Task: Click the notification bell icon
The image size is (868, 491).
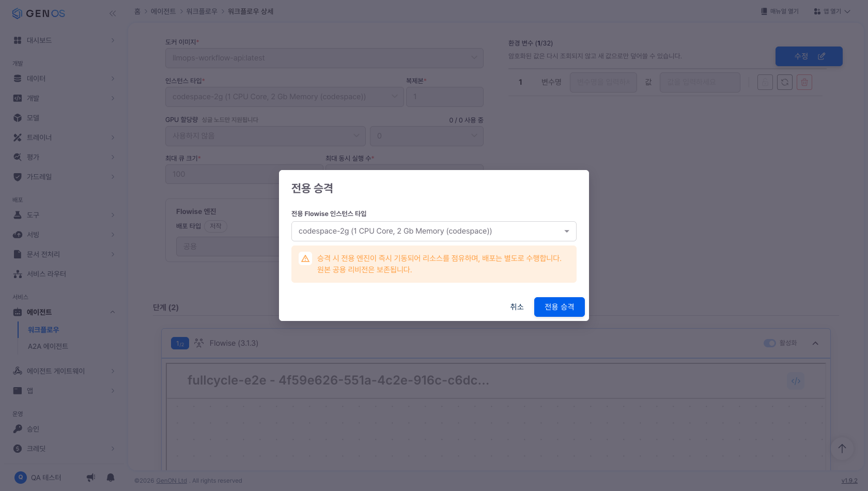Action: [111, 478]
